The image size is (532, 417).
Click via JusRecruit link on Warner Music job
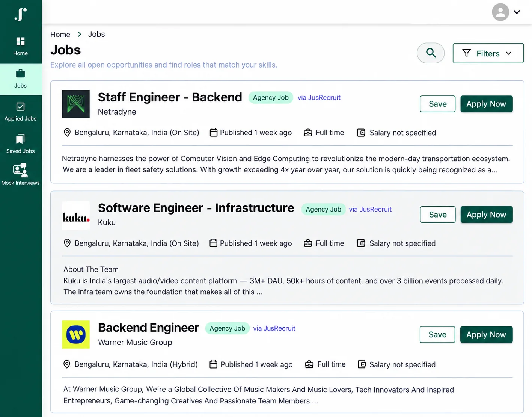coord(274,328)
